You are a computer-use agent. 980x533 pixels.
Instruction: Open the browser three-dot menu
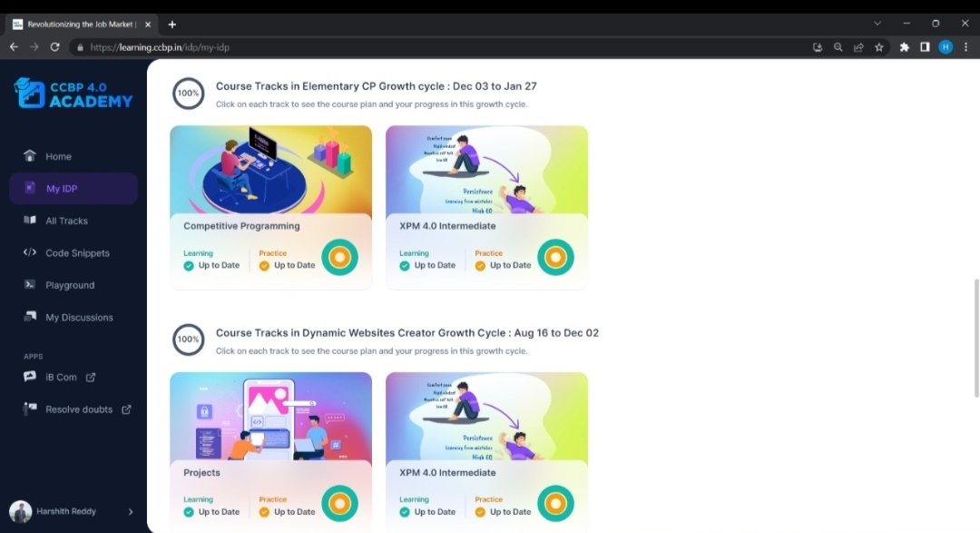point(966,47)
